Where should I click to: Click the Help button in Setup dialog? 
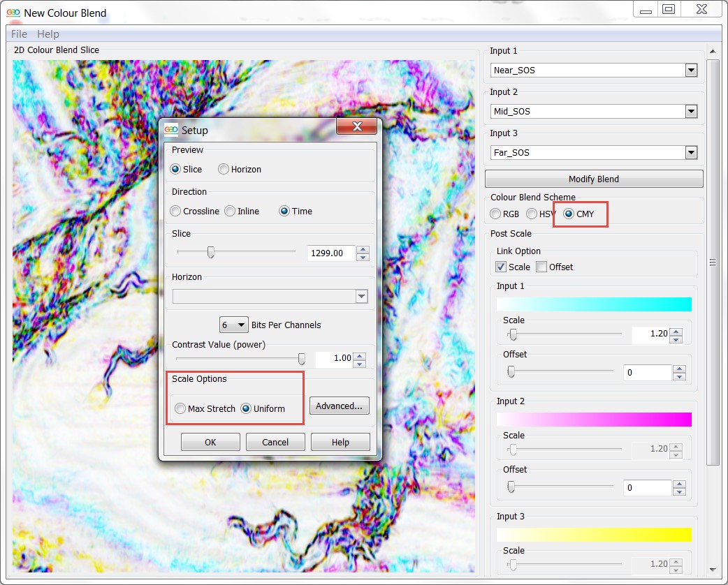tap(340, 442)
